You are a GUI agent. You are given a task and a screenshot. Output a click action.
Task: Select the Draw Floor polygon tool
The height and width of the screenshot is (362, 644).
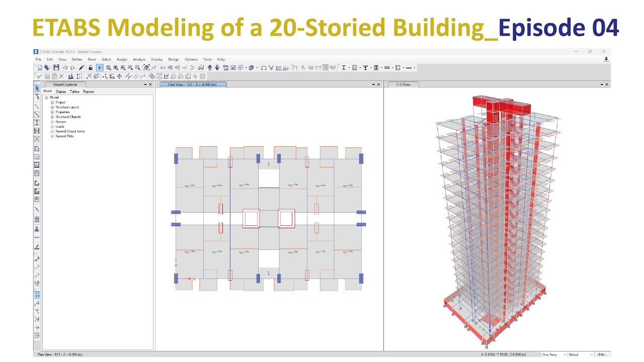[x=37, y=149]
